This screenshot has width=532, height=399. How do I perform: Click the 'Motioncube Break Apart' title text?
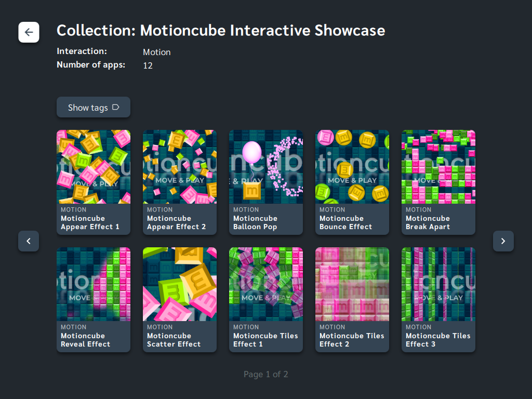428,222
